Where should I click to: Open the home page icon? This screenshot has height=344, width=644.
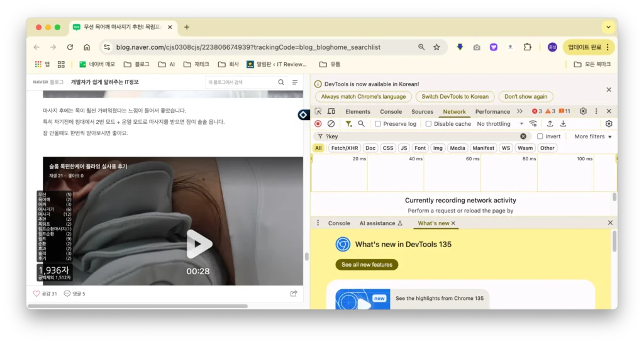87,47
